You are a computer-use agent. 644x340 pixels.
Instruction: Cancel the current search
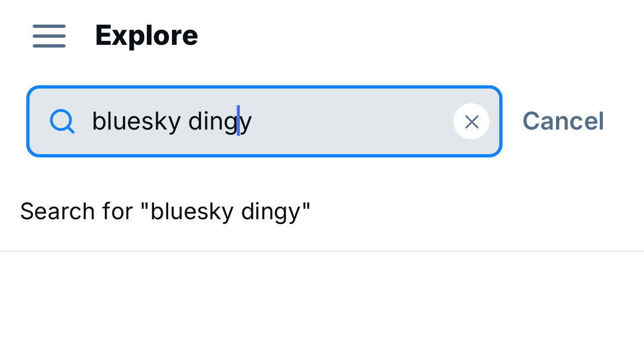click(x=563, y=121)
